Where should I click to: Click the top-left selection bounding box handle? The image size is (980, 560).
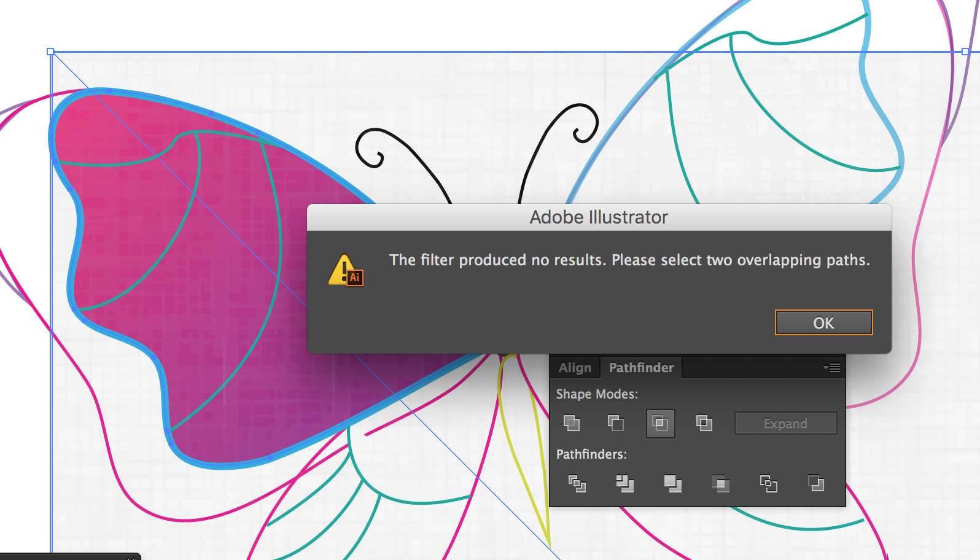point(51,52)
